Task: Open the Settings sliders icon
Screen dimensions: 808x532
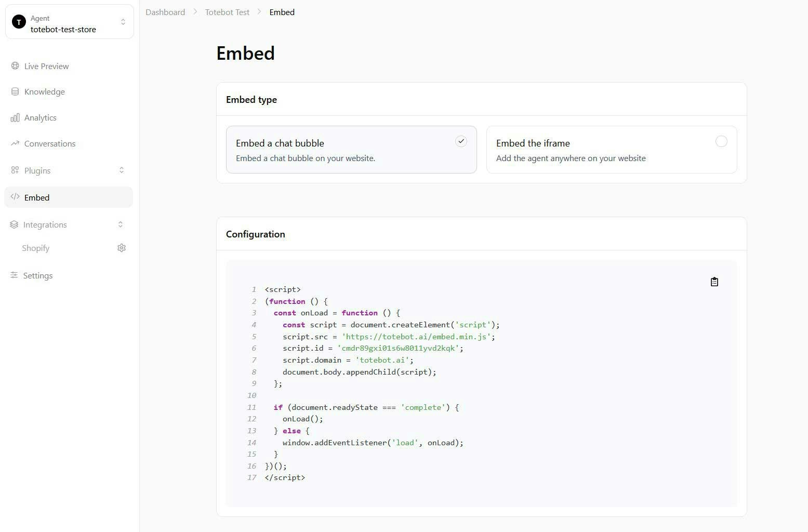Action: point(14,275)
